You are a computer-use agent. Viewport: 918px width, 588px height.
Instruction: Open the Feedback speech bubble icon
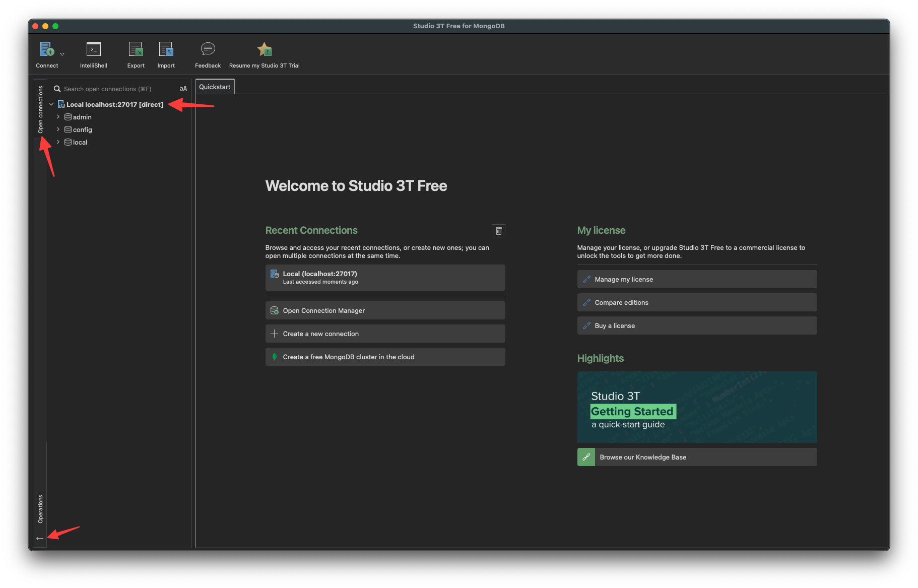pos(208,49)
